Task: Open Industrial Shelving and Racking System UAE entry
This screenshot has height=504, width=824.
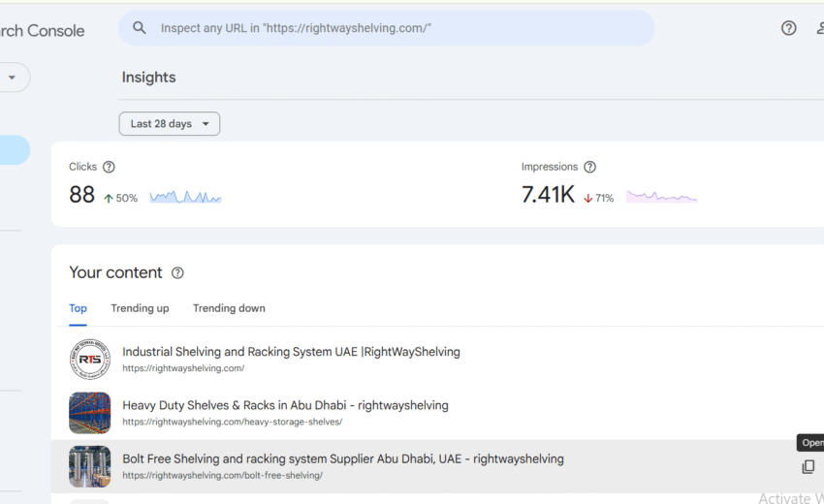Action: coord(291,352)
